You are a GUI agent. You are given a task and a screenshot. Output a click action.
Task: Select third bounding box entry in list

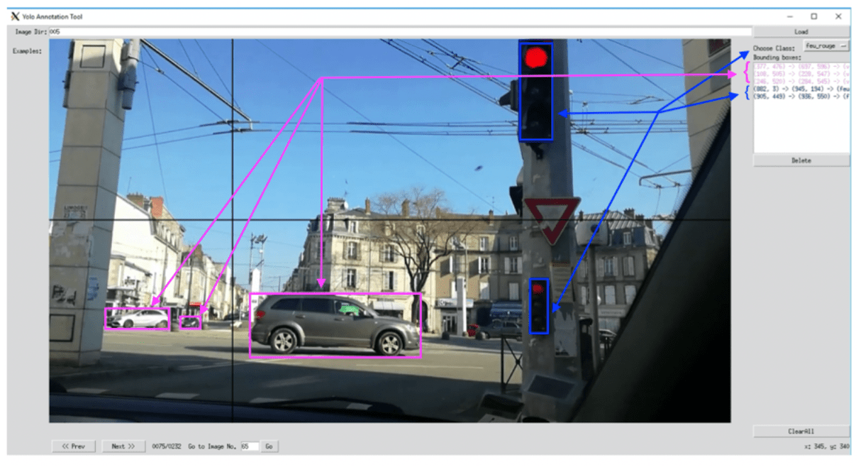(x=800, y=80)
